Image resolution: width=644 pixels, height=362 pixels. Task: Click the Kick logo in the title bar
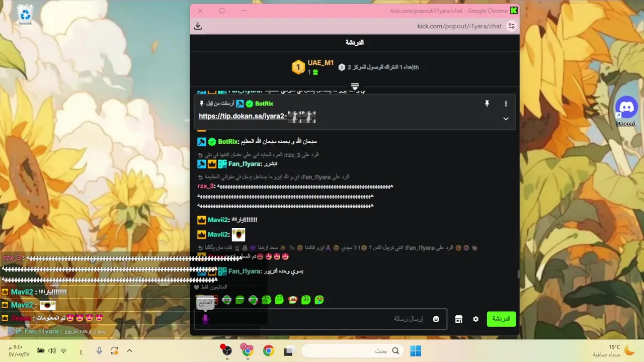513,11
